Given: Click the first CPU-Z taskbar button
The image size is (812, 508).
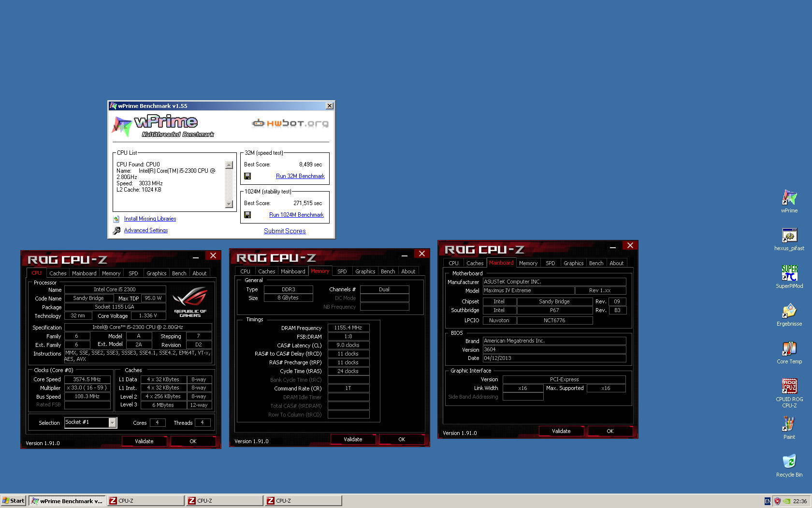Looking at the screenshot, I should [x=146, y=501].
